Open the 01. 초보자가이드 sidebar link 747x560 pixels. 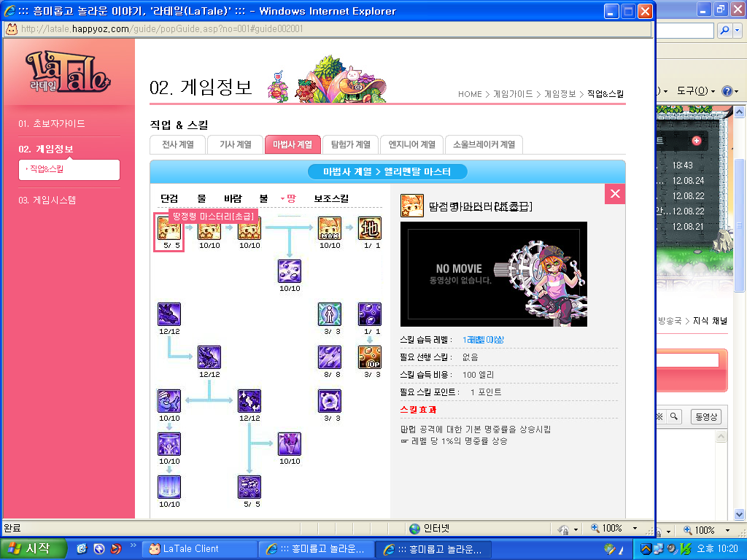point(52,124)
